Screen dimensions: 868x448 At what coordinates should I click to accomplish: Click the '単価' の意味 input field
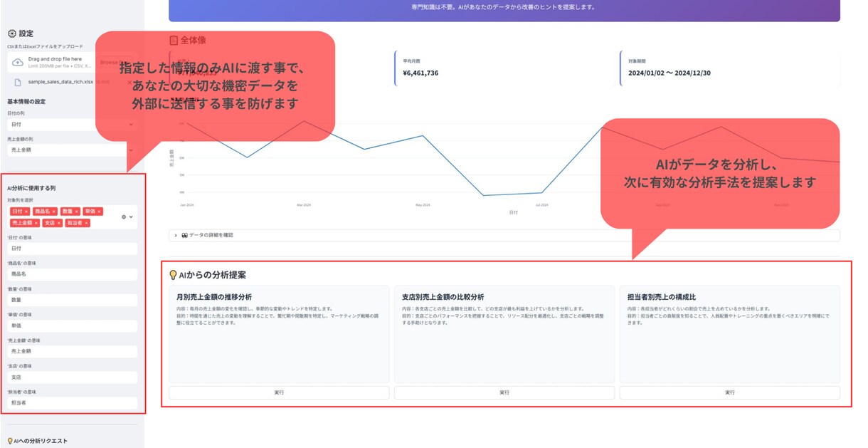coord(72,325)
